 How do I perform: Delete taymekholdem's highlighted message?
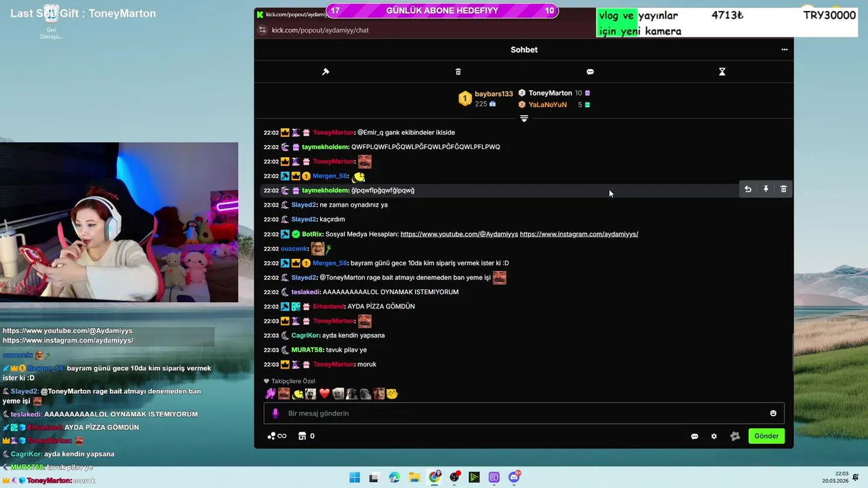(x=783, y=189)
